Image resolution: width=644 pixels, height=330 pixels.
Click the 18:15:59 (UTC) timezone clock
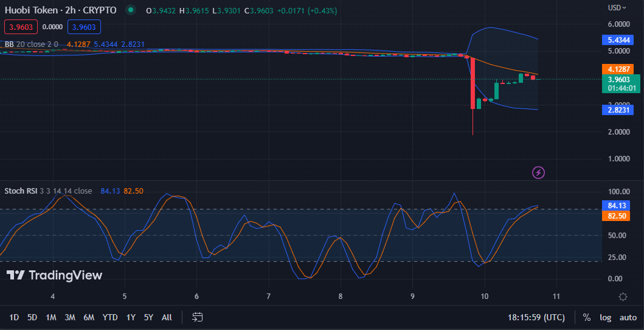pos(536,318)
